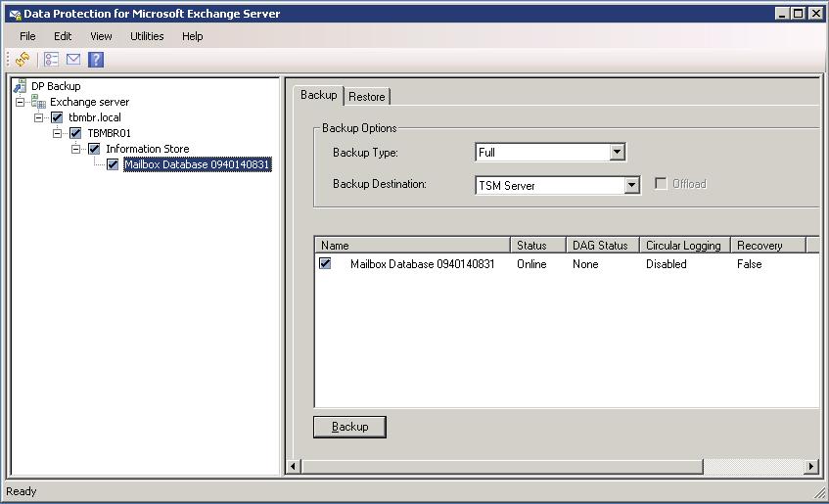Click the DP Backup root icon
The image size is (829, 504).
pyautogui.click(x=21, y=86)
